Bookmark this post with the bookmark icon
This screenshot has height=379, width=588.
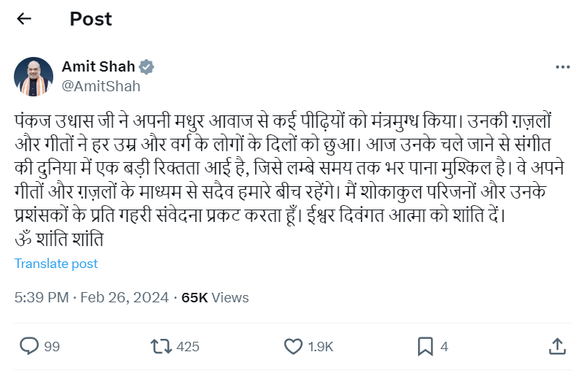pyautogui.click(x=425, y=346)
